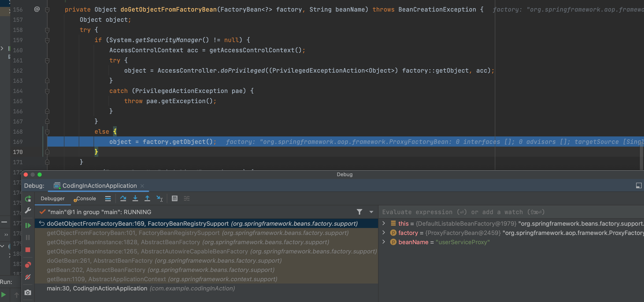Select the CodingInActionApplication debug tab
Image resolution: width=644 pixels, height=302 pixels.
[99, 186]
